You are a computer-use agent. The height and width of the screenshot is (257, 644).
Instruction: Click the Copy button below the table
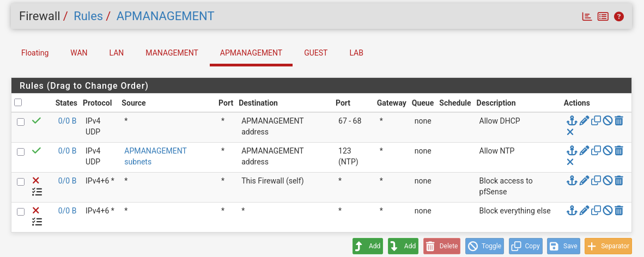526,246
